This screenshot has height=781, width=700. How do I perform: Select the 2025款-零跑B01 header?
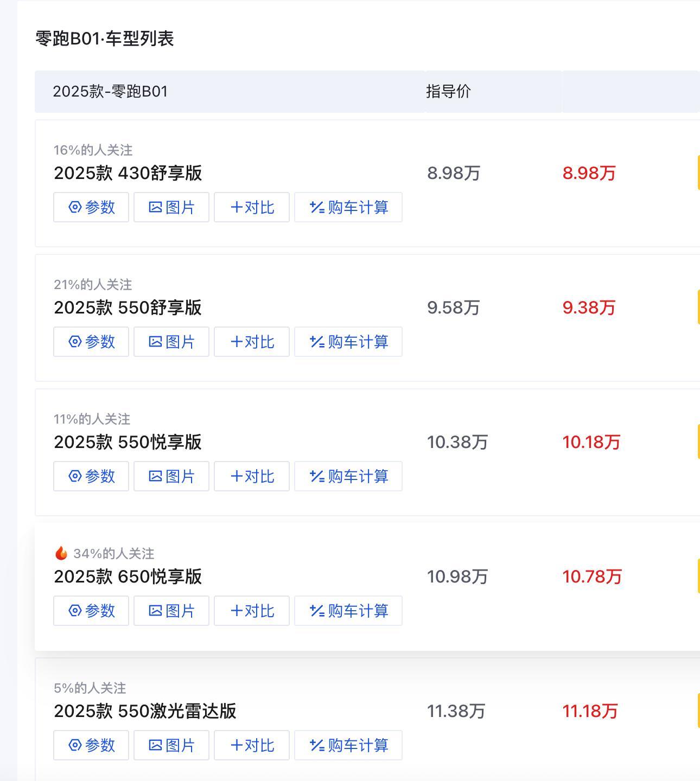point(110,91)
